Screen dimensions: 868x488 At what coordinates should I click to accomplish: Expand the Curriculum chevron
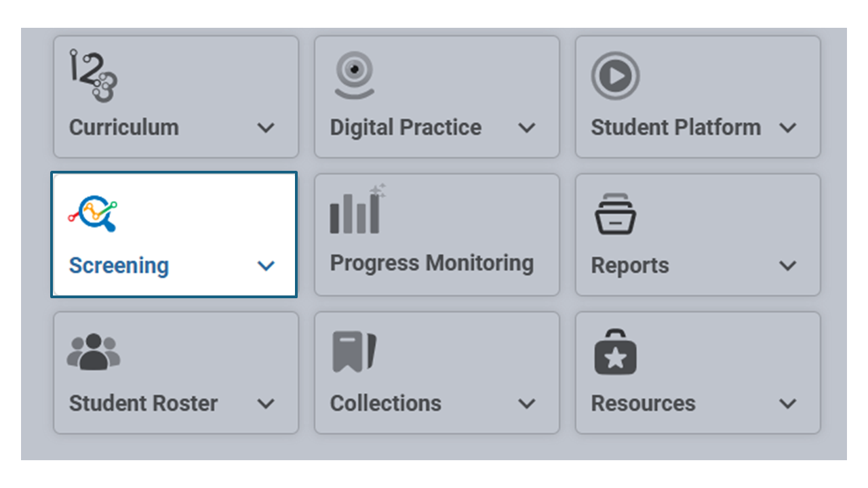pos(267,127)
